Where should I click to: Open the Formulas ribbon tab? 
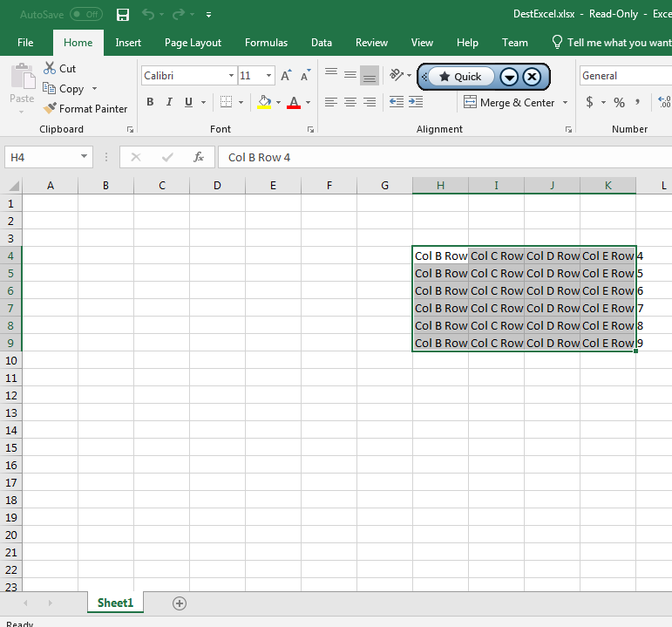point(266,43)
